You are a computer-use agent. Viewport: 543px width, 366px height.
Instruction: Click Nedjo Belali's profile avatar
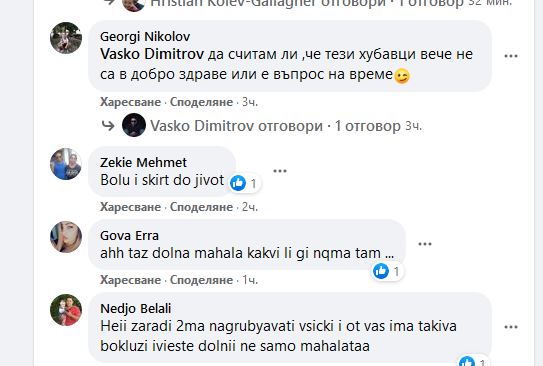[x=66, y=310]
